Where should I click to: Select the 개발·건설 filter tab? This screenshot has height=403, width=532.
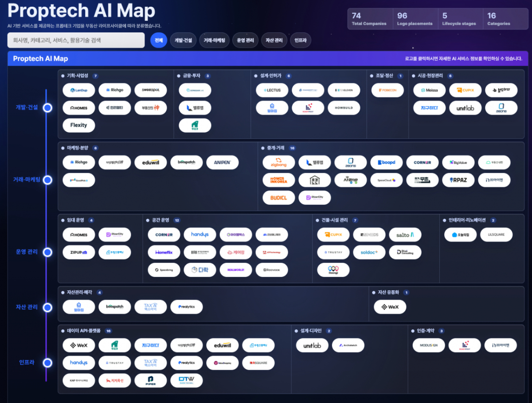pyautogui.click(x=183, y=40)
